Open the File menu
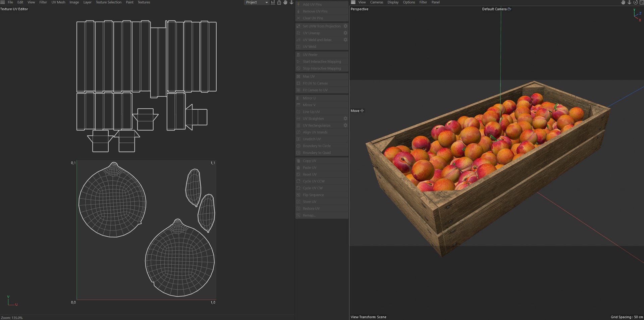This screenshot has height=320, width=644. [10, 2]
